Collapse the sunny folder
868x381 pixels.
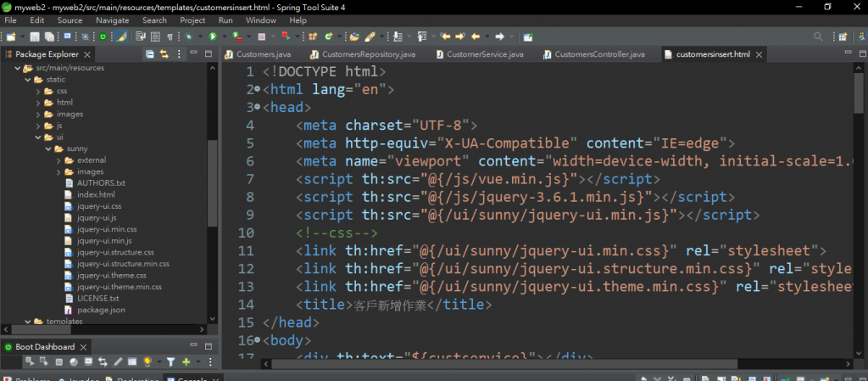48,148
